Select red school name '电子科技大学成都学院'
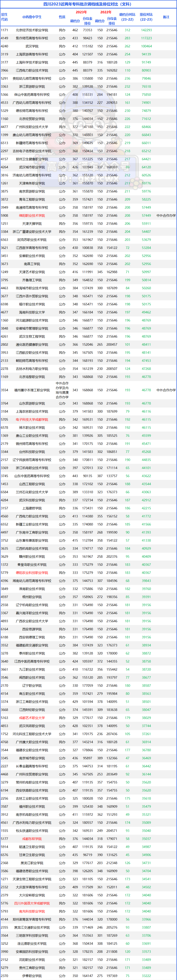 click(x=32, y=420)
